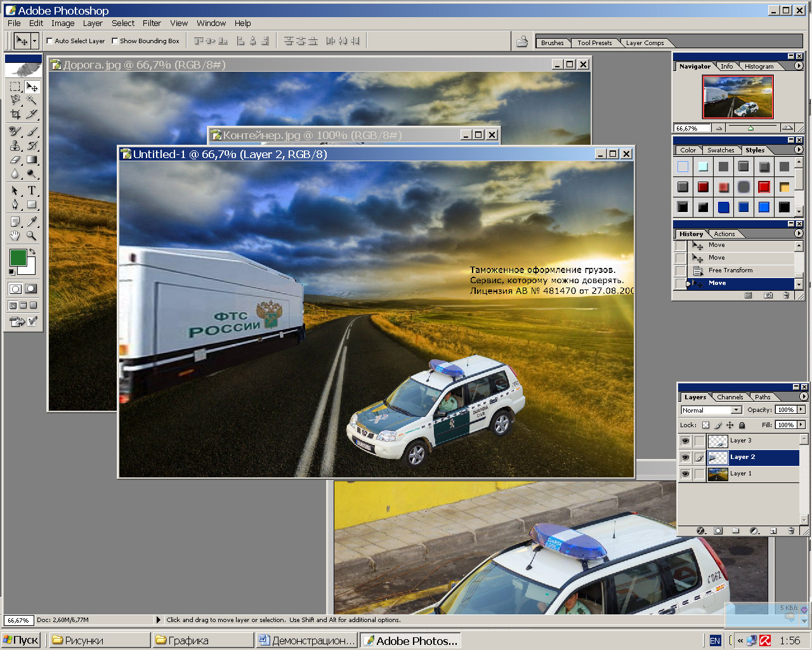The width and height of the screenshot is (812, 650).
Task: Apply the bright red style swatch
Action: pos(764,187)
